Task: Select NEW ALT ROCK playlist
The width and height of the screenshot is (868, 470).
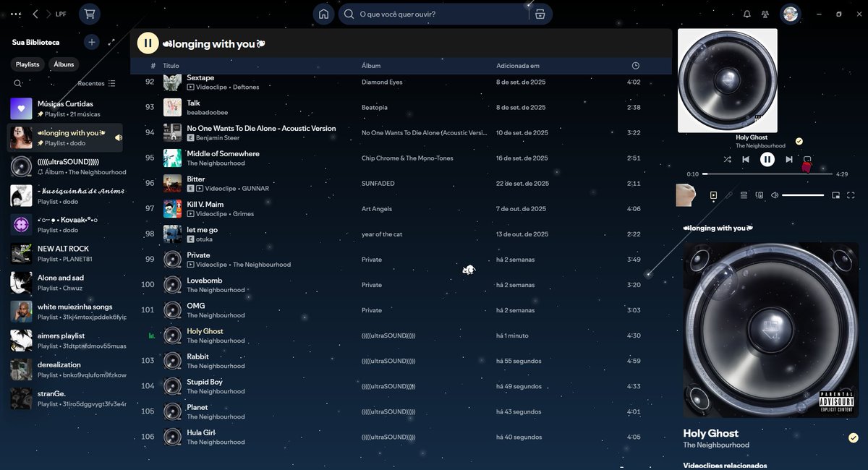Action: pyautogui.click(x=67, y=254)
